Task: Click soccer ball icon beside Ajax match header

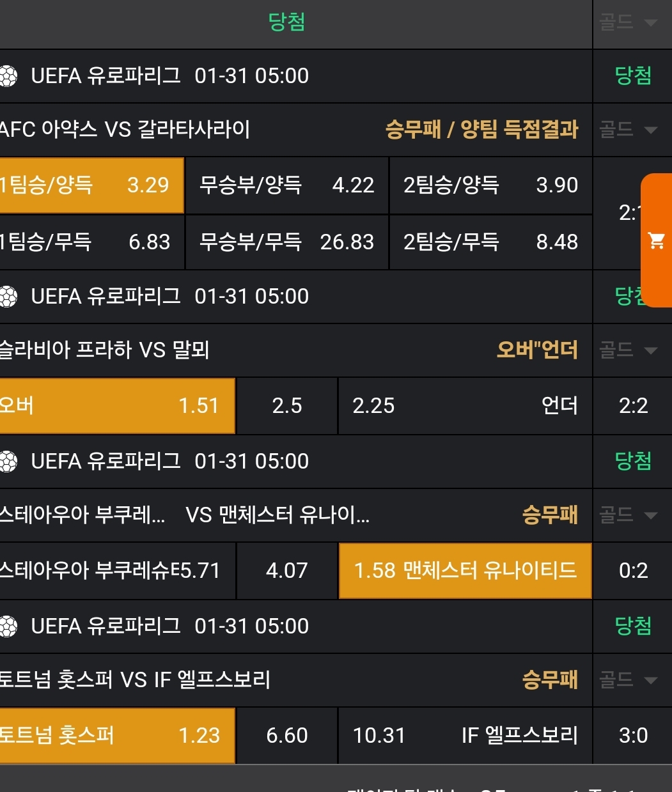Action: [8, 76]
